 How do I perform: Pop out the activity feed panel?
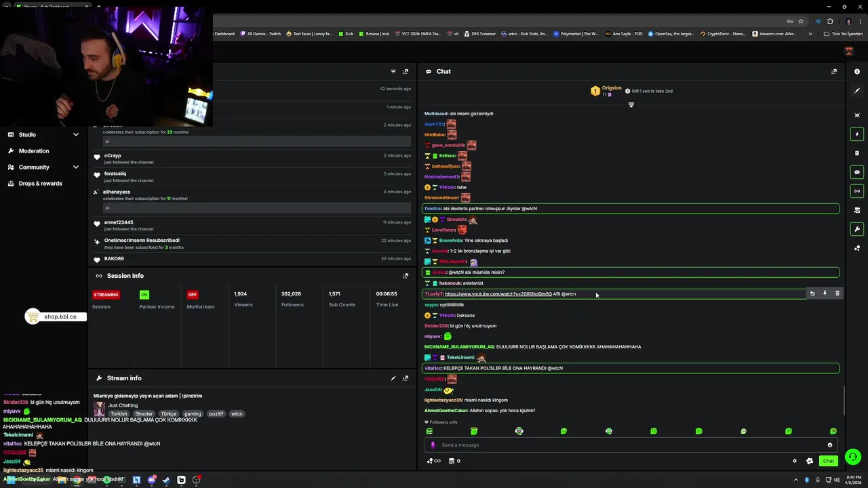406,71
